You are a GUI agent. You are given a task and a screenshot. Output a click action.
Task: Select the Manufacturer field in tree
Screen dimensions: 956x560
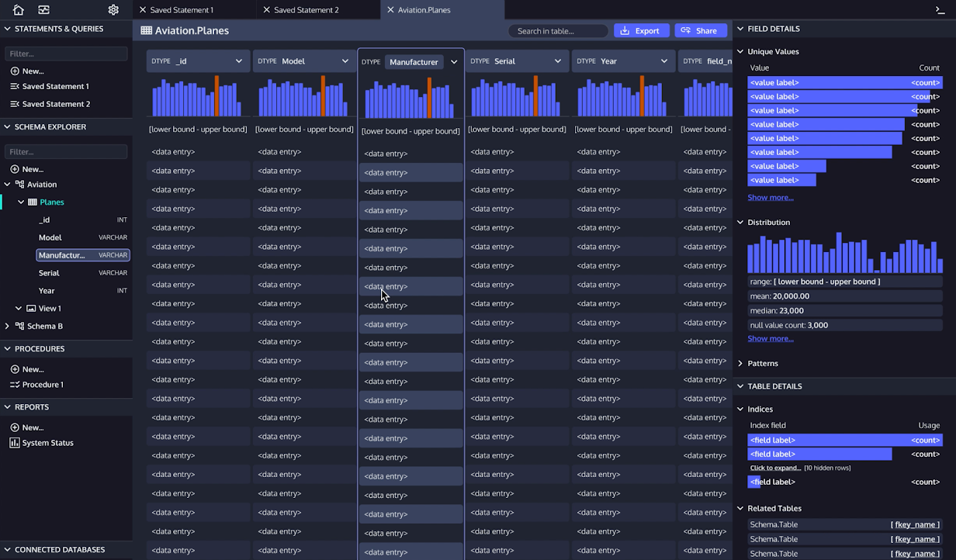83,255
